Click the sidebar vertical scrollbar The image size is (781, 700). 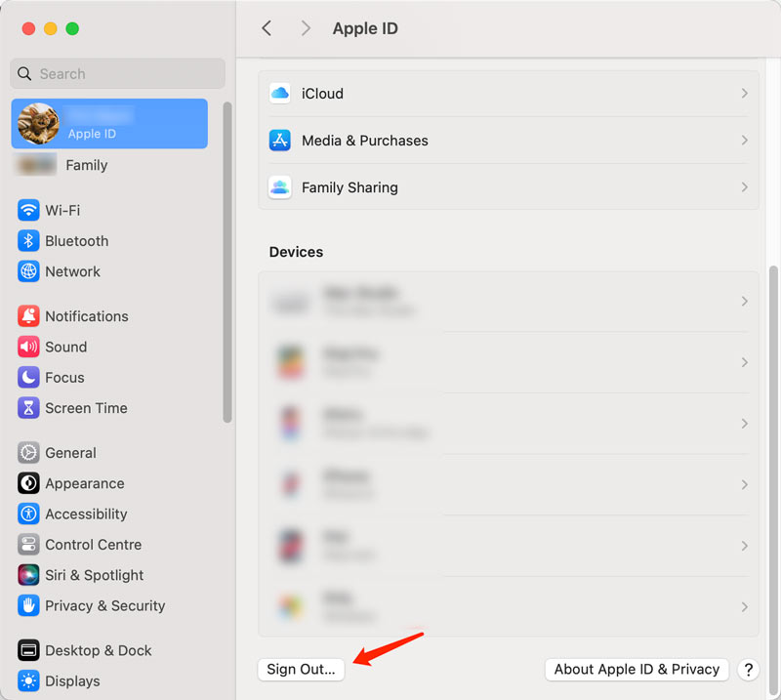point(227,263)
